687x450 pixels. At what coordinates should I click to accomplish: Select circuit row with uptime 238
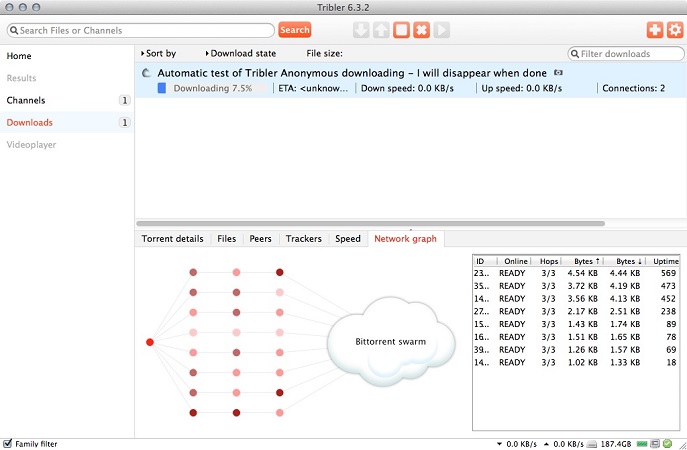tap(576, 311)
